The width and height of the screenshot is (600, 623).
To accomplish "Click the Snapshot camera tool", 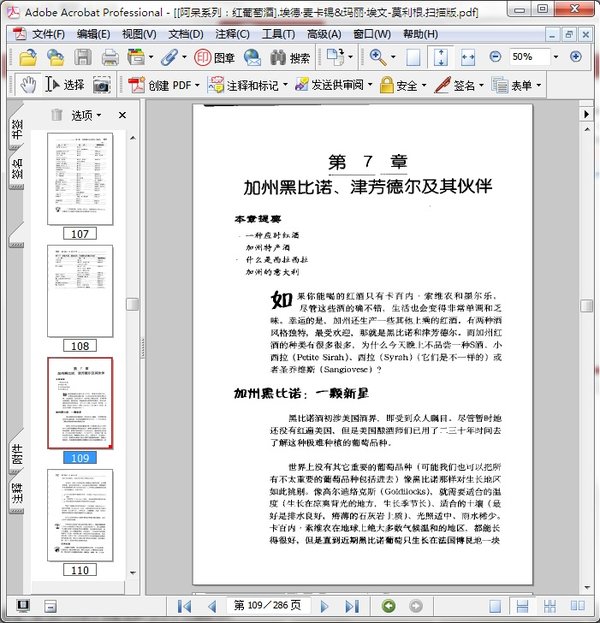I will click(x=101, y=85).
